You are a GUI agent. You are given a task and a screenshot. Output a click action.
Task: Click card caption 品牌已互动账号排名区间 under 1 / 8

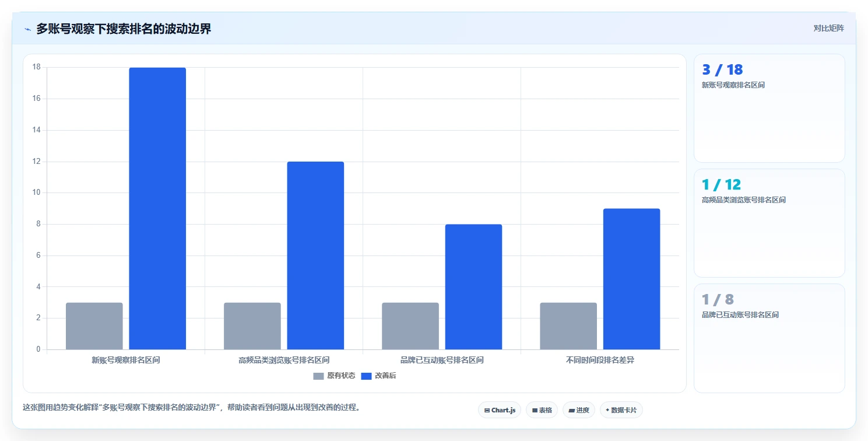click(740, 315)
